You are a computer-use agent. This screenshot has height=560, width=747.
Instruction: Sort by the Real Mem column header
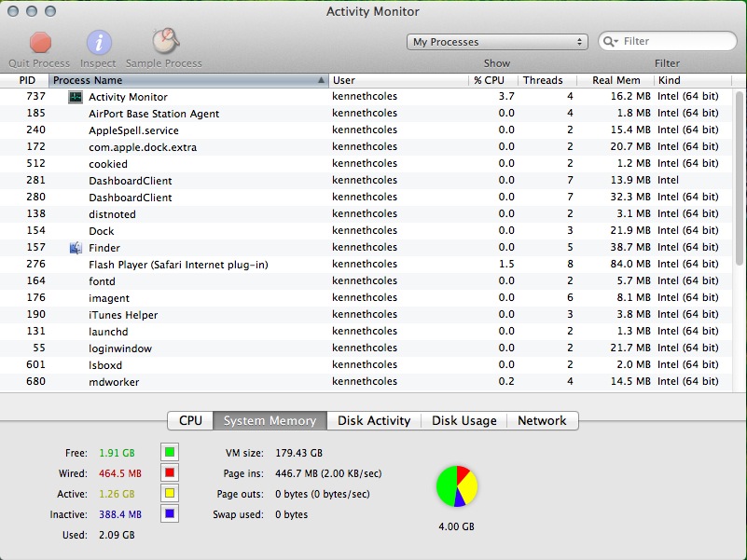pyautogui.click(x=616, y=80)
